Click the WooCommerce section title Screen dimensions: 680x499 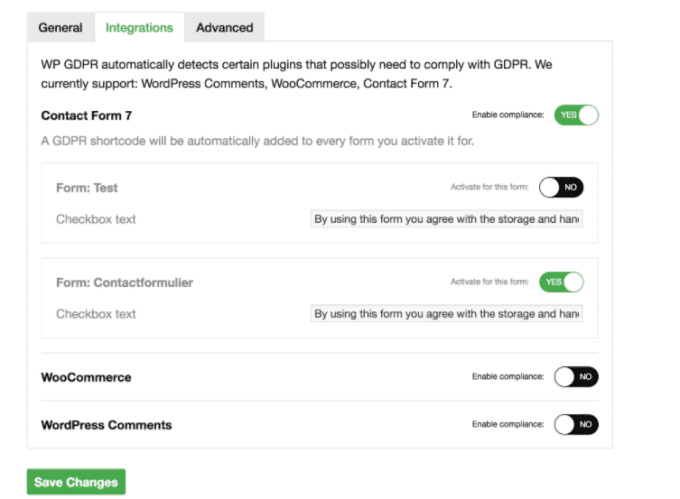(x=86, y=377)
